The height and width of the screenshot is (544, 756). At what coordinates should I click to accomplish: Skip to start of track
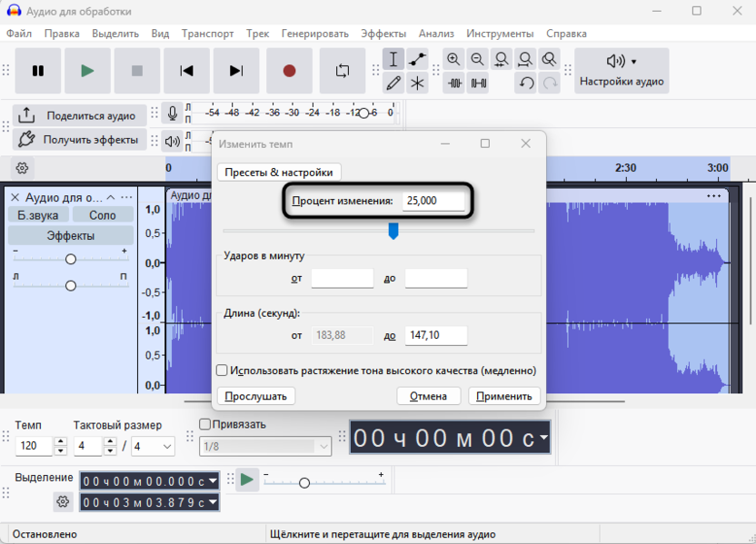pyautogui.click(x=186, y=71)
